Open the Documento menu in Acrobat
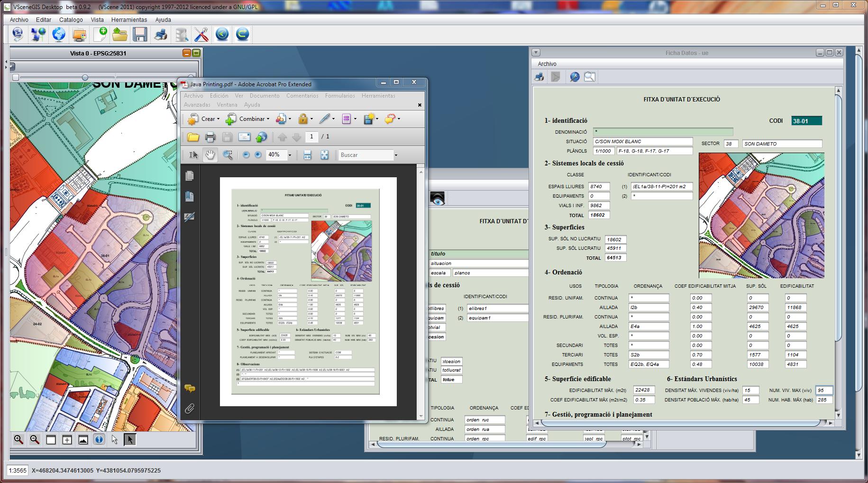 pos(265,96)
